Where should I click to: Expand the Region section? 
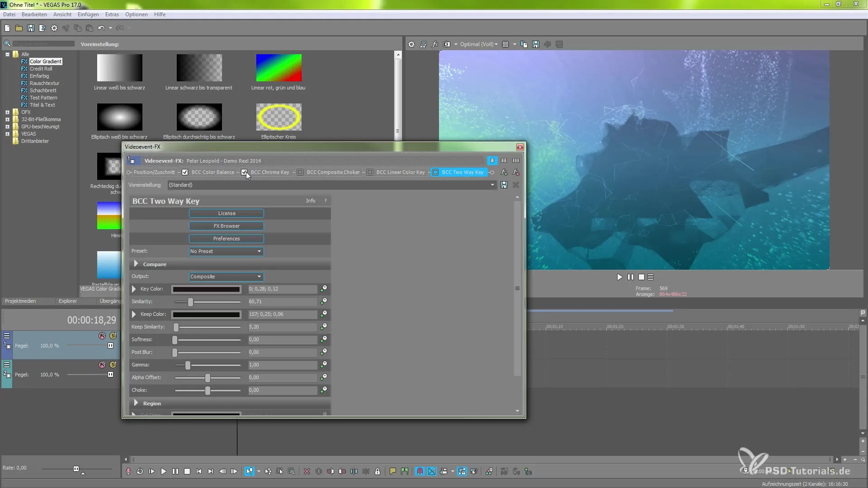pos(136,403)
